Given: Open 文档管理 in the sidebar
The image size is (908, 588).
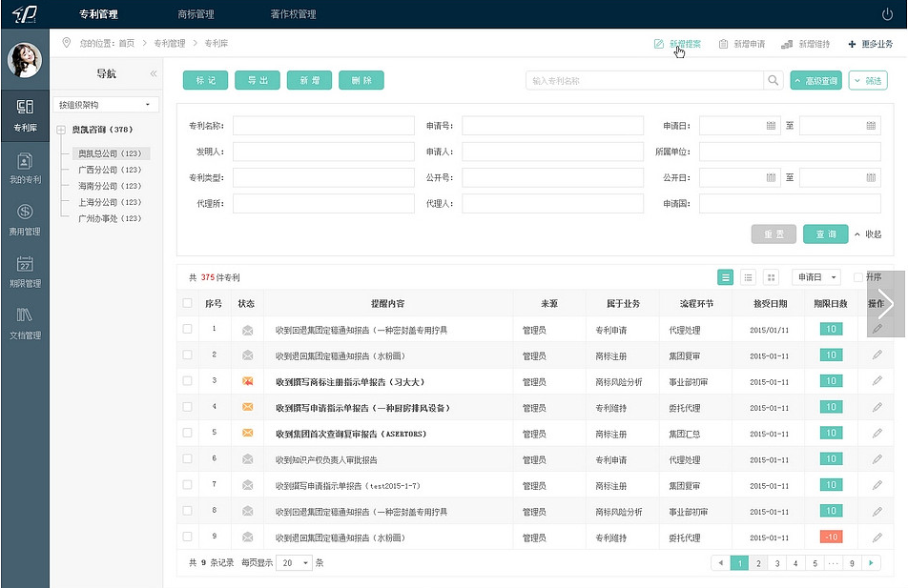Looking at the screenshot, I should click(25, 322).
